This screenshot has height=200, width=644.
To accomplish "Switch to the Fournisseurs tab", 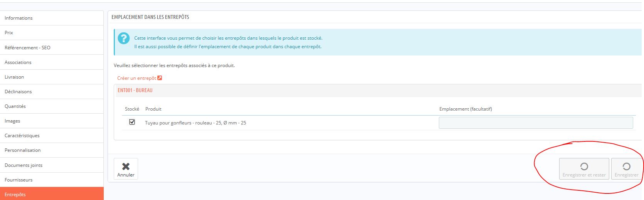I will tap(52, 180).
